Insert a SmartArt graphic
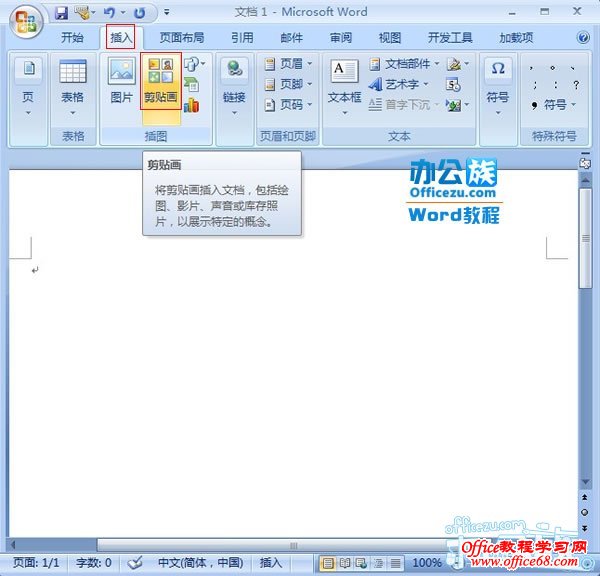The image size is (600, 576). [x=191, y=85]
